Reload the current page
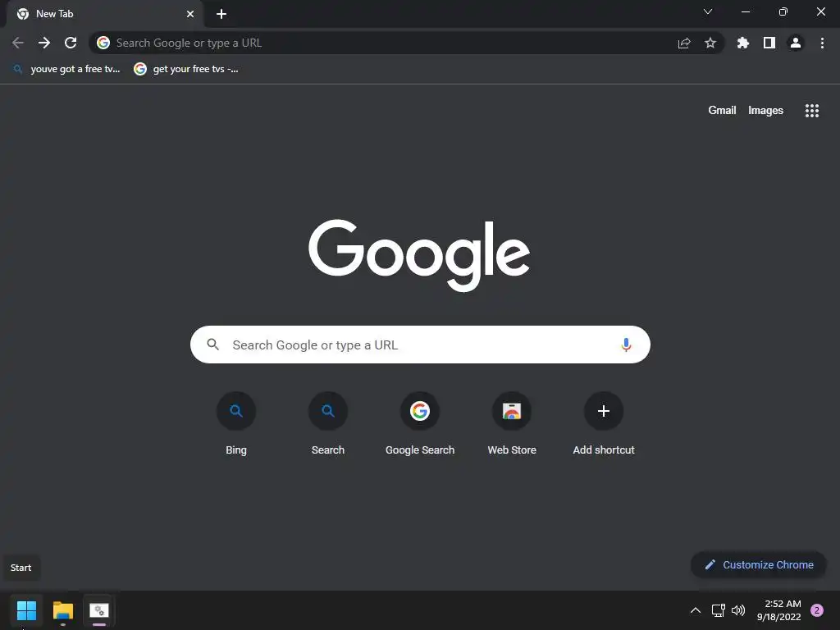The width and height of the screenshot is (840, 630). click(71, 43)
